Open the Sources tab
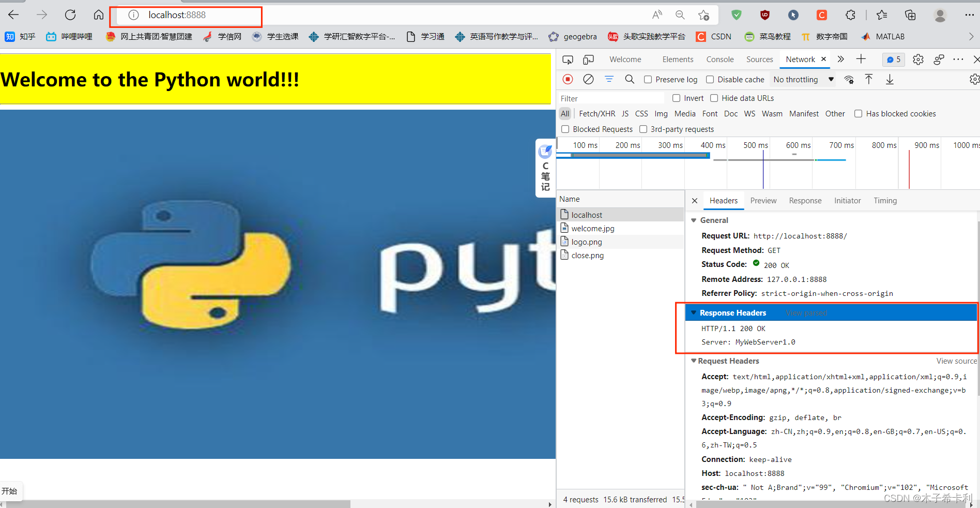The width and height of the screenshot is (980, 508). tap(759, 59)
